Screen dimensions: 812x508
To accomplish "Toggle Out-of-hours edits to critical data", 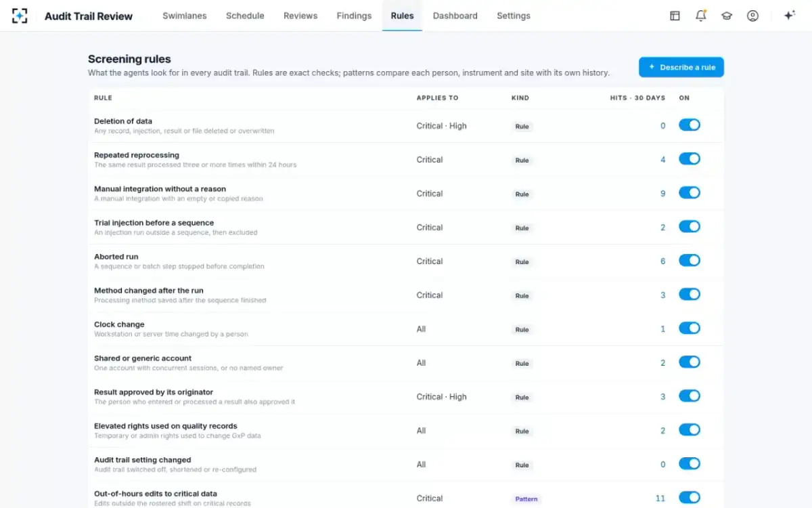I will coord(690,498).
